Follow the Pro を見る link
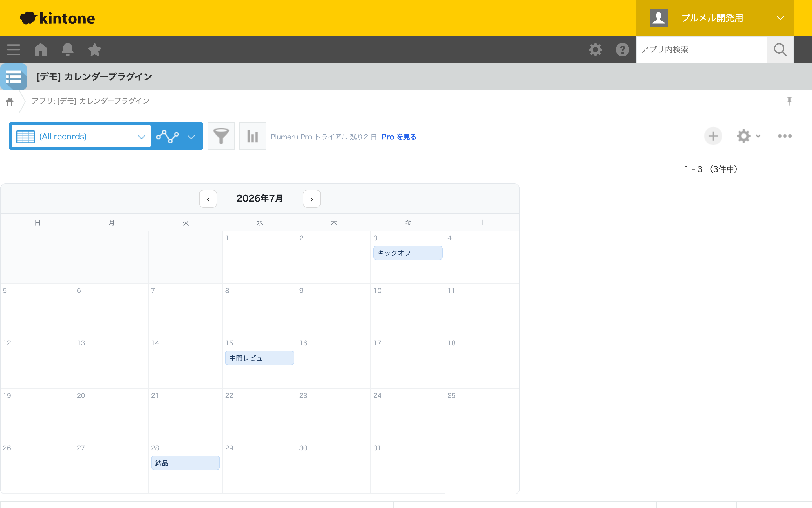812x508 pixels. pyautogui.click(x=399, y=137)
